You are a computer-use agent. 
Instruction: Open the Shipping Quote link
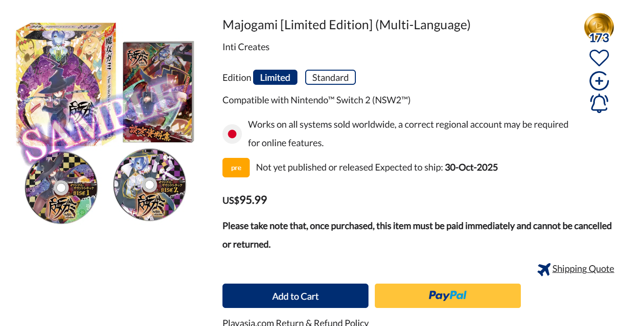[x=583, y=269]
